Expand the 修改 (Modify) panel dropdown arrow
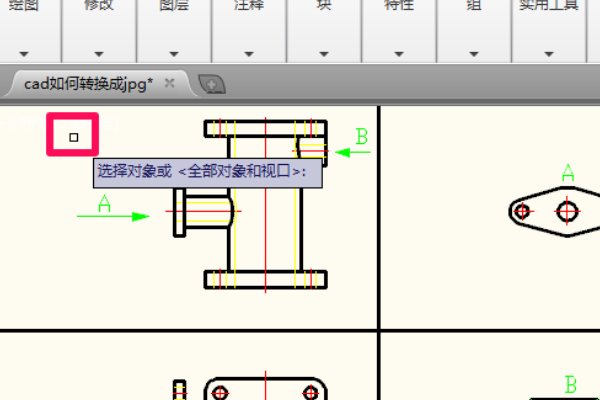This screenshot has width=600, height=400. pyautogui.click(x=99, y=53)
